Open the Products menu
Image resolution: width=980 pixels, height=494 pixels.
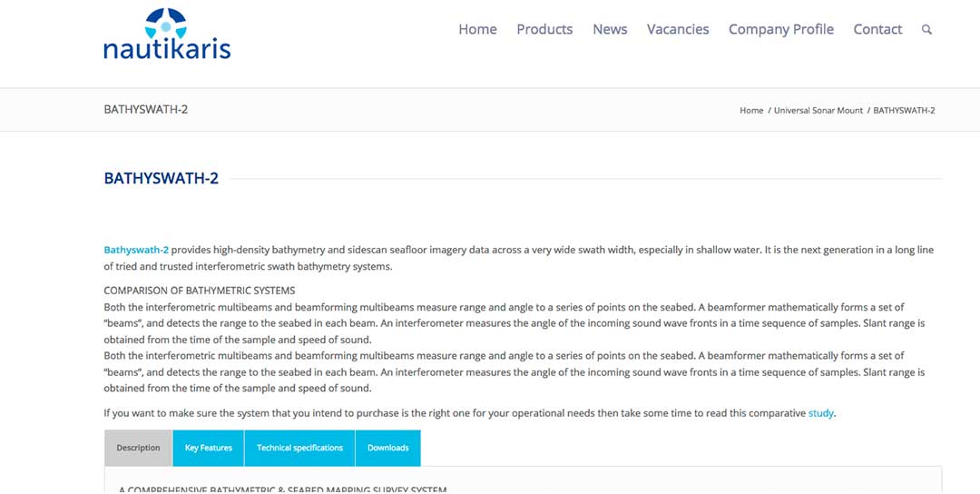point(544,29)
